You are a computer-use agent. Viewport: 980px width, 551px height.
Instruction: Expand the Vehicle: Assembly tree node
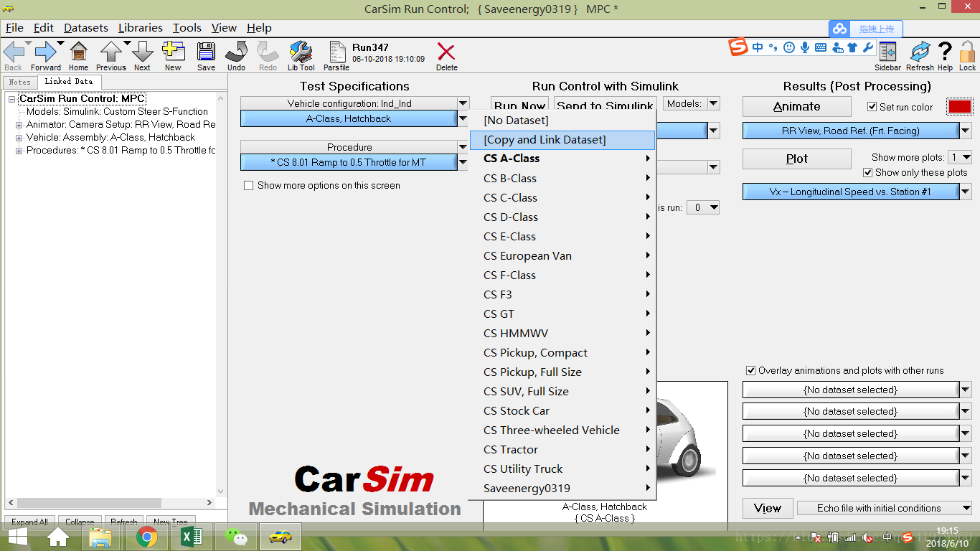coord(19,138)
